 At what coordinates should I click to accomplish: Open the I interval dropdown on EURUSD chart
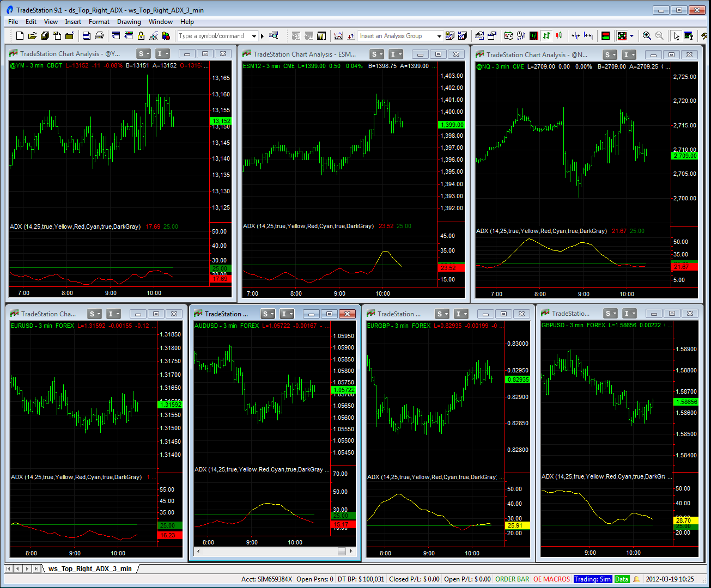pyautogui.click(x=114, y=314)
